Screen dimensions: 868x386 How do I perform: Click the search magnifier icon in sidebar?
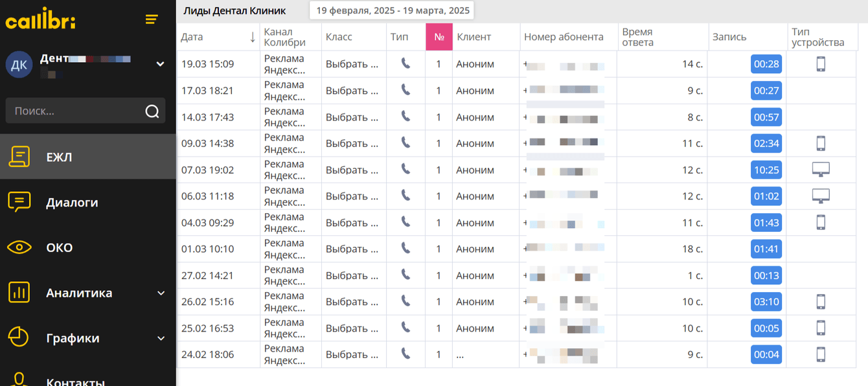coord(152,111)
